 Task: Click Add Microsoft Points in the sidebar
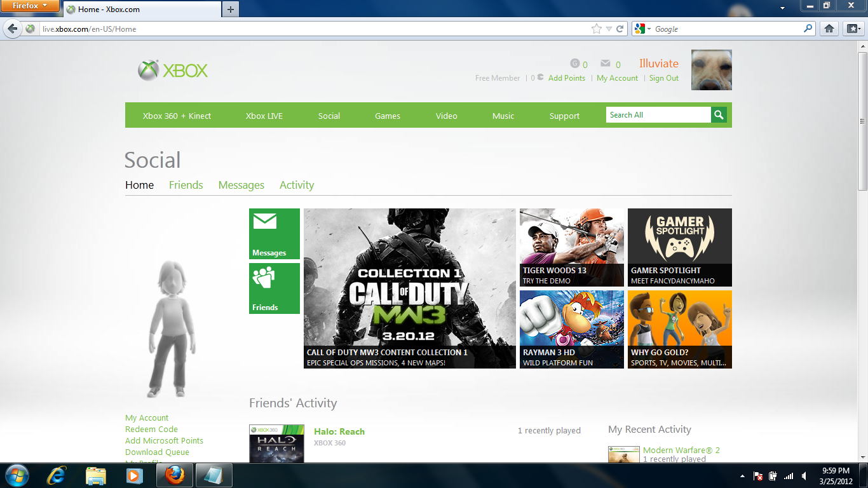[x=164, y=440]
